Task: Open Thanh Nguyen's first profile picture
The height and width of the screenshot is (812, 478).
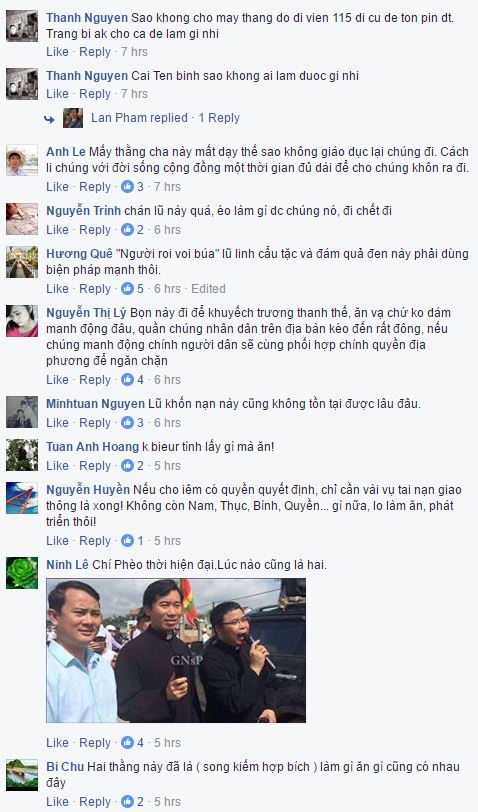Action: coord(22,25)
